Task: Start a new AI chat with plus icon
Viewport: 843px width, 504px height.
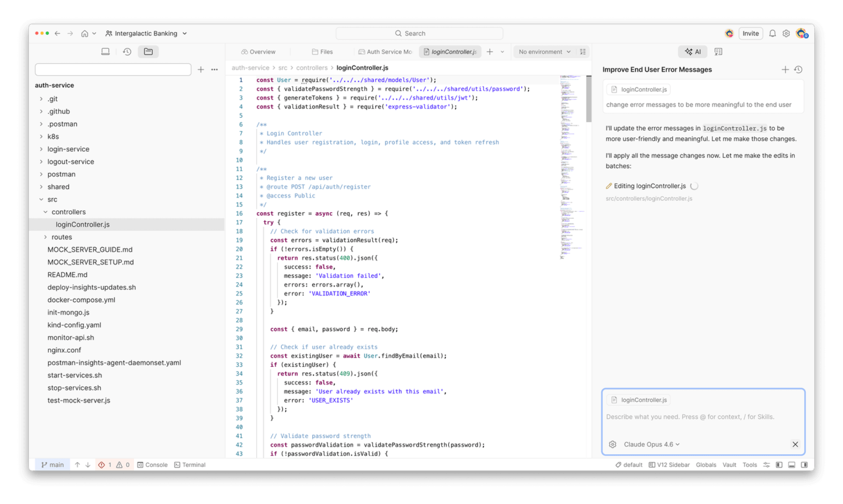Action: click(x=785, y=69)
